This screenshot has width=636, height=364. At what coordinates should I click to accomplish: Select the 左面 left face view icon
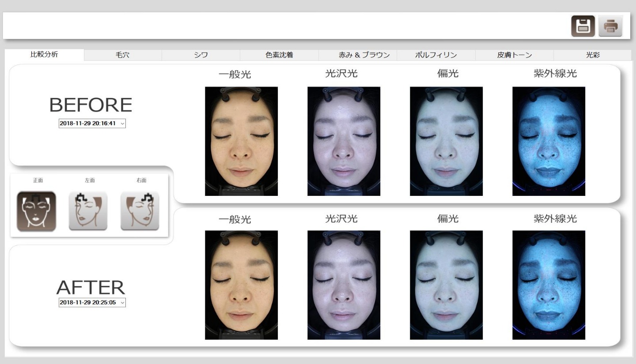pos(88,211)
